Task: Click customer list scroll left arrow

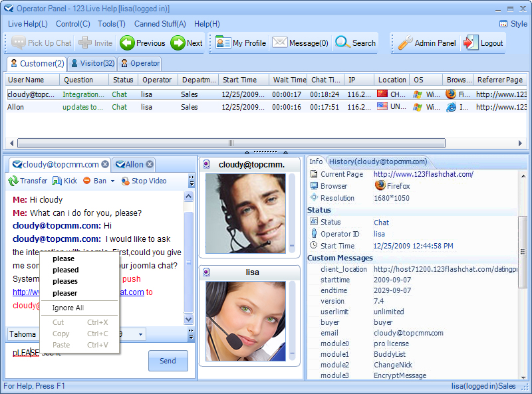Action: click(x=12, y=143)
